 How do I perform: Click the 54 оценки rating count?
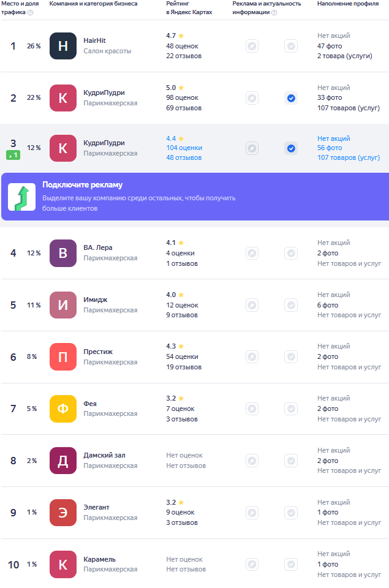click(x=183, y=356)
